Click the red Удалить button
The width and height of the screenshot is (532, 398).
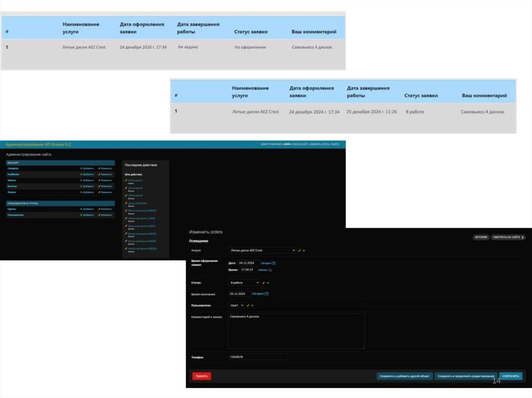[202, 376]
